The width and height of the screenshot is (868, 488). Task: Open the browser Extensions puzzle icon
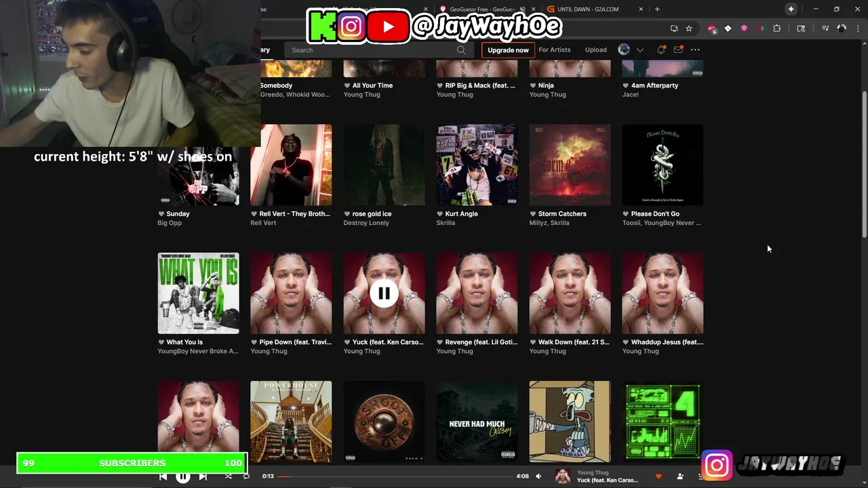pos(777,28)
